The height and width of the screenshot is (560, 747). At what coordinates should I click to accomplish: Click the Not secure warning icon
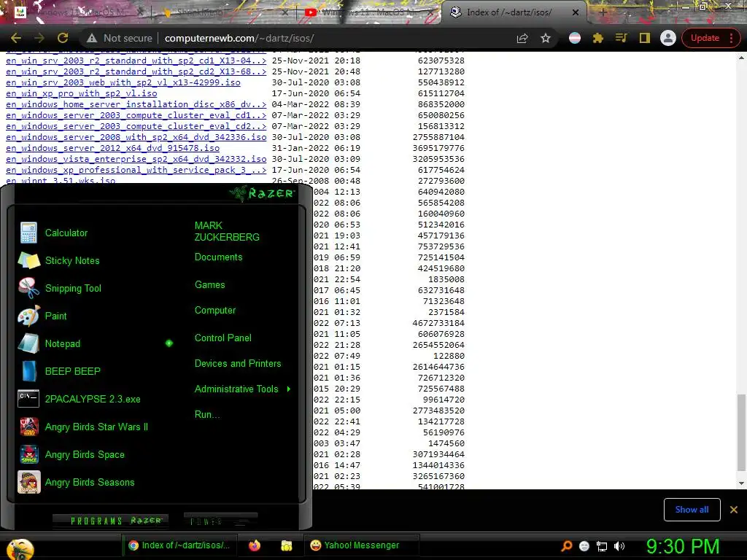coord(92,38)
